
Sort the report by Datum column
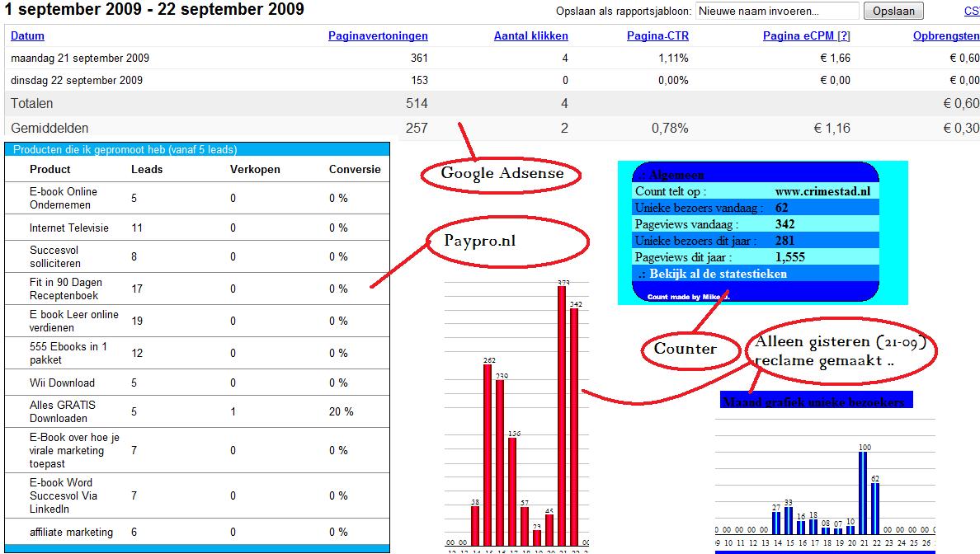click(27, 36)
